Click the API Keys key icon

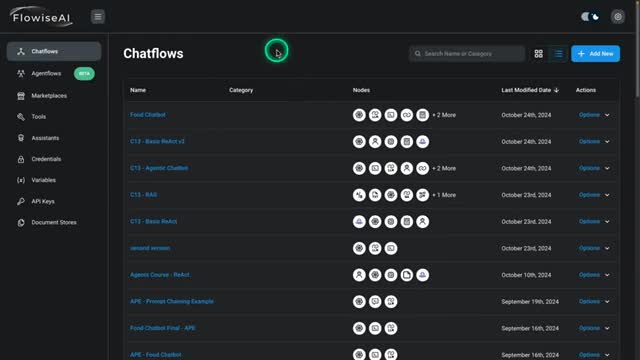(x=21, y=201)
